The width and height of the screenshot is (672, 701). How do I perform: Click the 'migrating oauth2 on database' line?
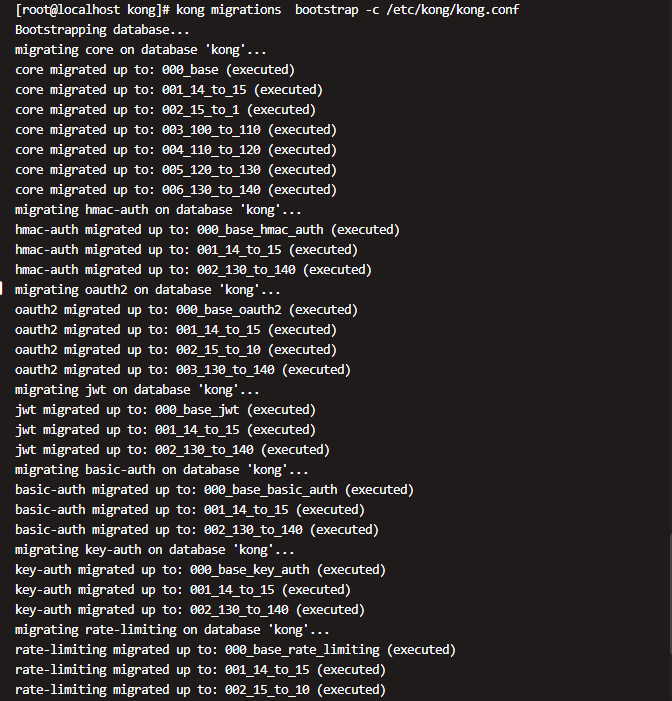148,290
